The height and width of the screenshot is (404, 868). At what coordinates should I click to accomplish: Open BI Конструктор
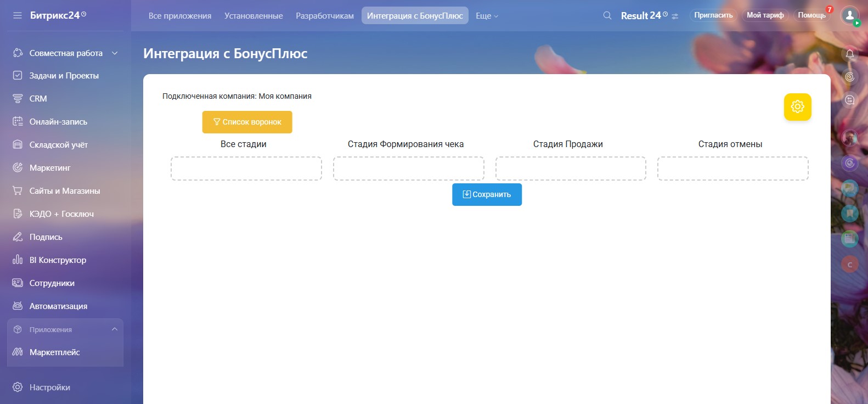[x=58, y=260]
